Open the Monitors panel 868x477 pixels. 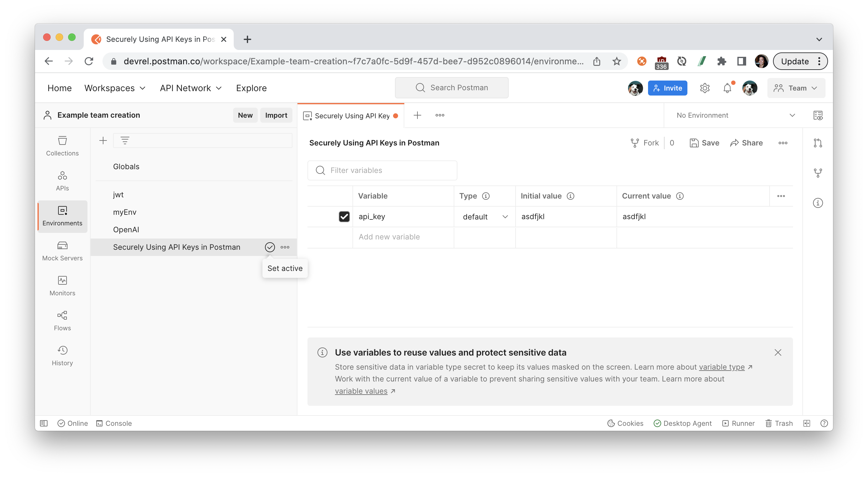click(x=62, y=285)
